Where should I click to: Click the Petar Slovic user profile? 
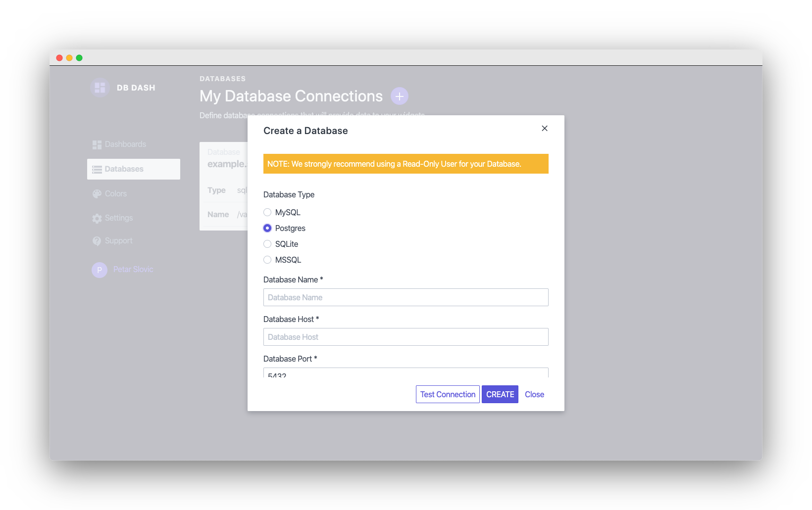[x=123, y=270]
